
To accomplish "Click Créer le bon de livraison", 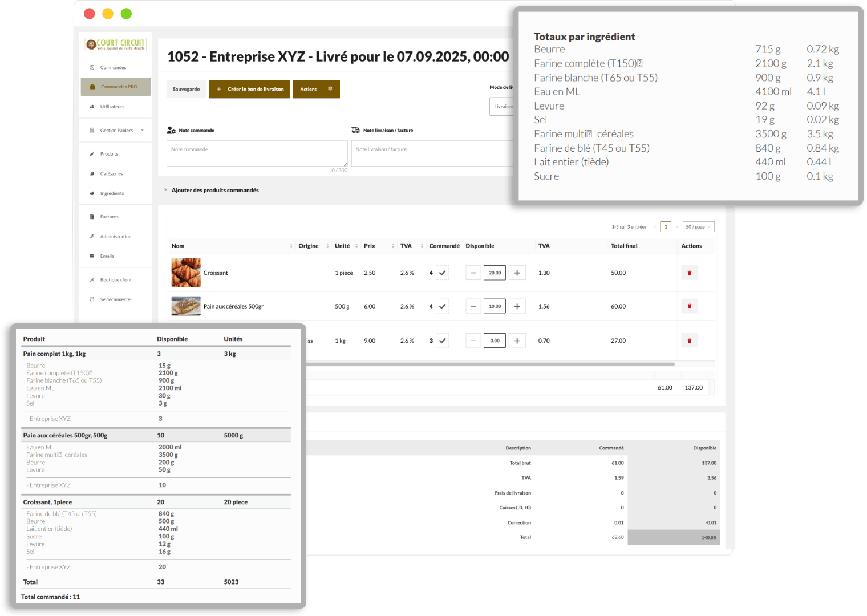I will coord(249,89).
